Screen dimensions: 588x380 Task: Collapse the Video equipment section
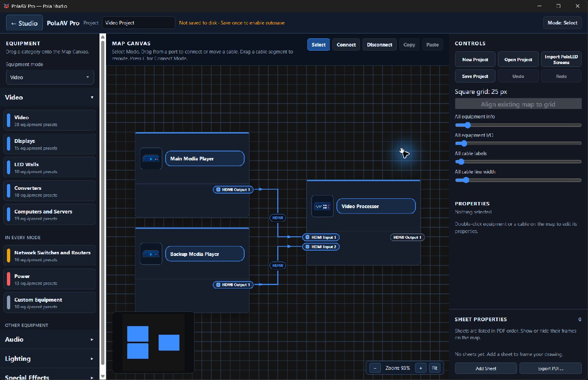click(49, 98)
